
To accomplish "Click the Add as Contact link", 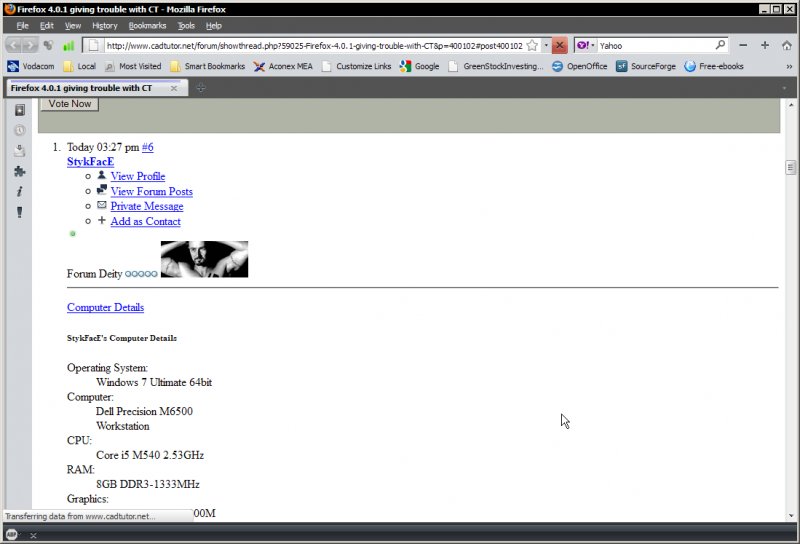I will tap(145, 221).
